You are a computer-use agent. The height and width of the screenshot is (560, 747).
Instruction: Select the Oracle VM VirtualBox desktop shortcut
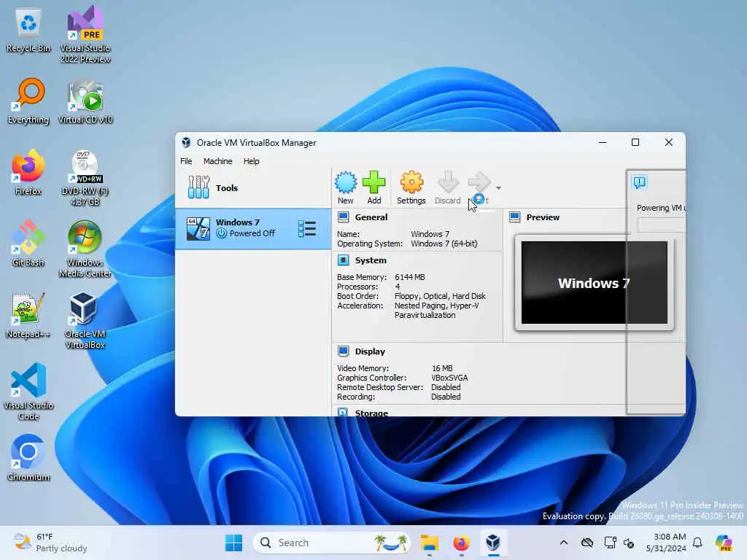[x=85, y=320]
